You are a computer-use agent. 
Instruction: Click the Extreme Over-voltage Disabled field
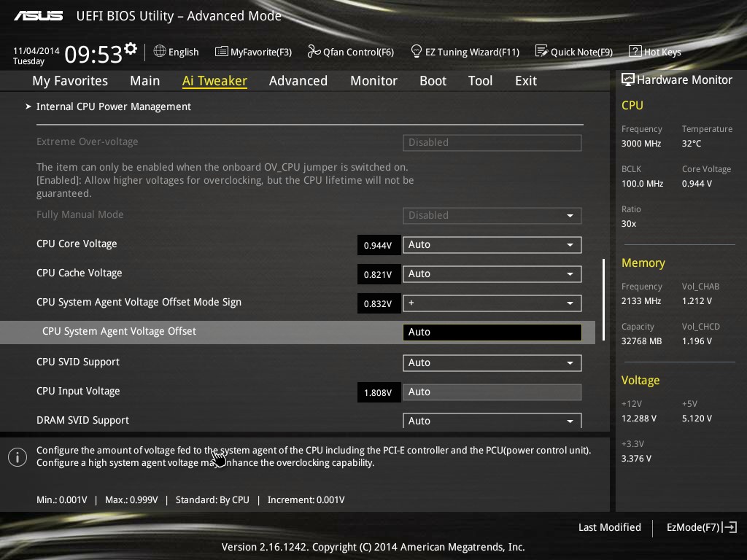point(492,142)
